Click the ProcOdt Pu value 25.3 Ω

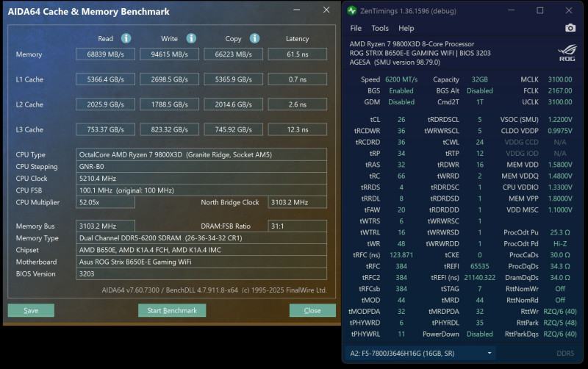click(560, 232)
